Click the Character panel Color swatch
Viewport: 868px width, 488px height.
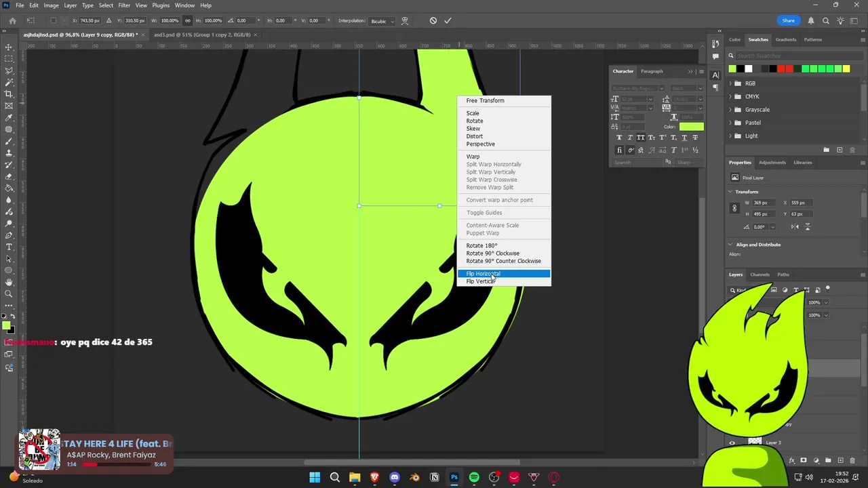click(x=692, y=127)
